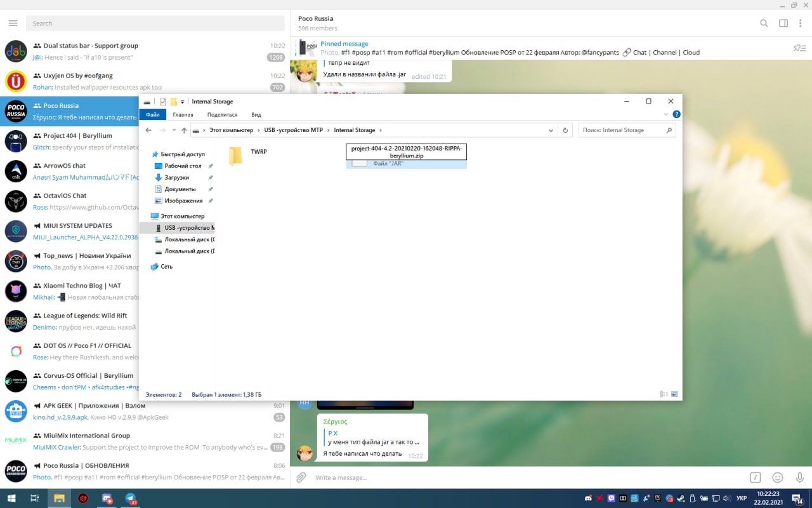Open Xiaomi Techno Blog | ЧАТ
The height and width of the screenshot is (508, 812).
point(70,291)
